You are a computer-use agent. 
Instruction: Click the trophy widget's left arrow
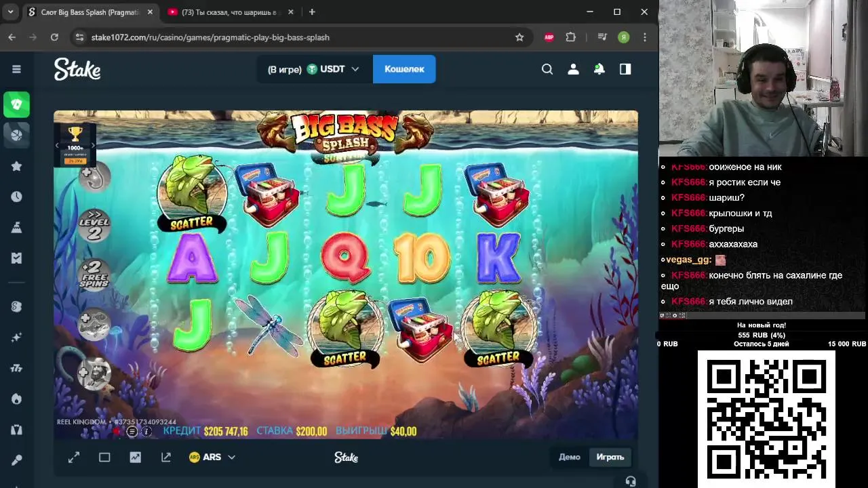click(58, 145)
